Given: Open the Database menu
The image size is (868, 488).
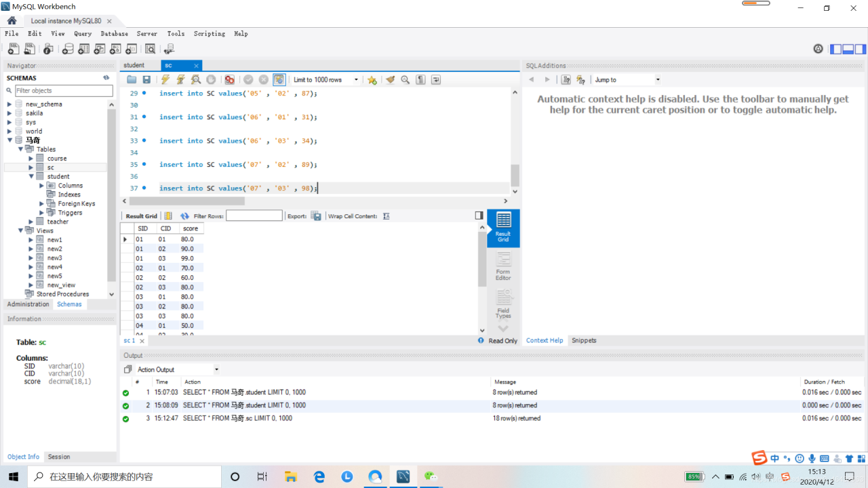Looking at the screenshot, I should click(x=114, y=33).
